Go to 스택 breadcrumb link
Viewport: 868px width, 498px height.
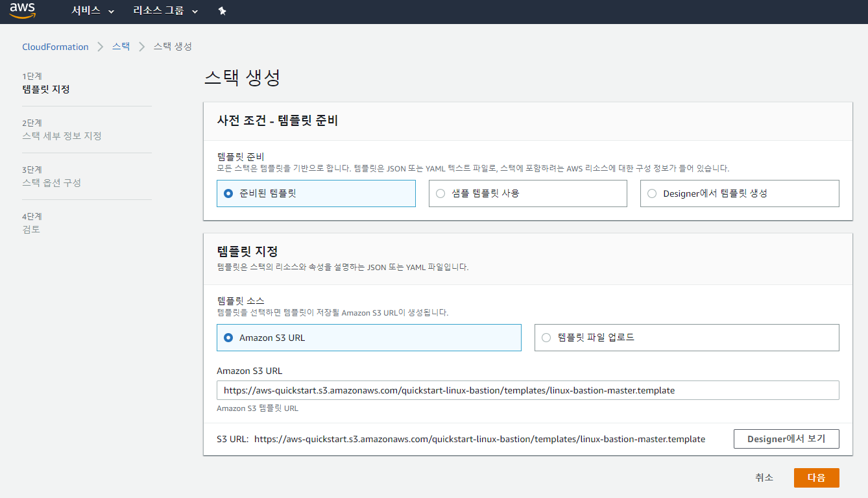tap(121, 47)
